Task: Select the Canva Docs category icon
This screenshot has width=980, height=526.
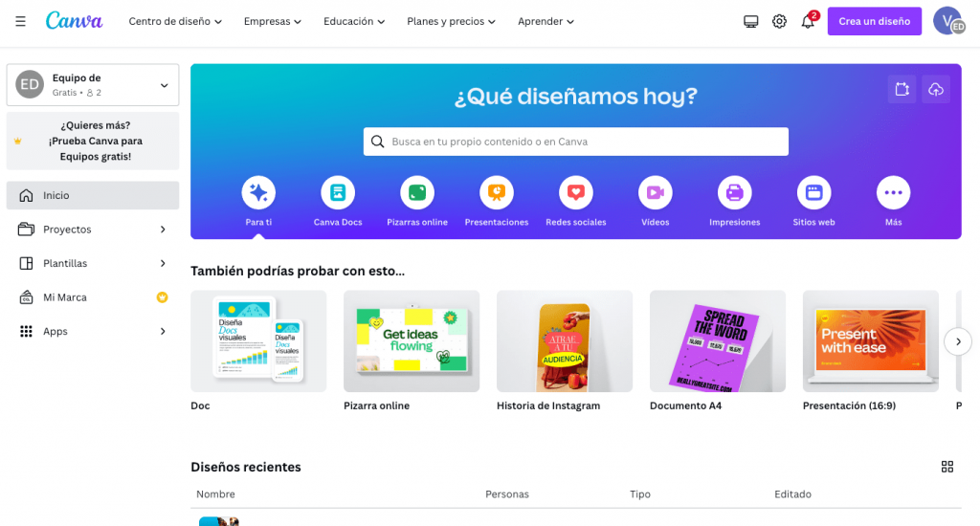Action: pos(338,193)
